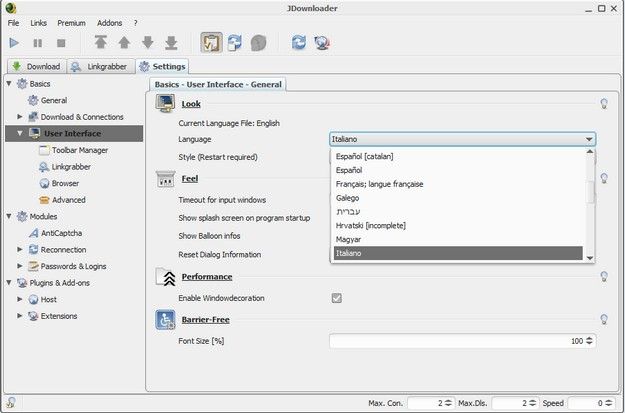
Task: Open Browser settings in the tree
Action: 59,183
